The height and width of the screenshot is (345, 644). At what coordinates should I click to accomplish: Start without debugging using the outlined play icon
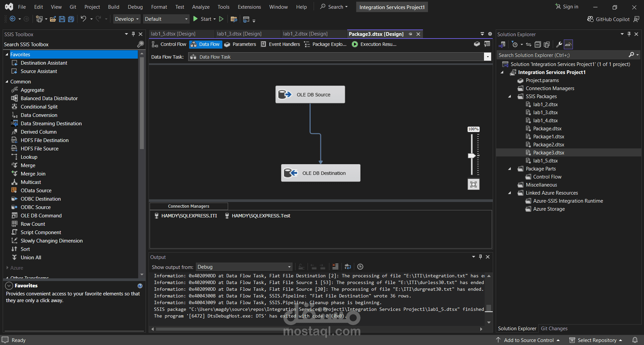coord(221,19)
